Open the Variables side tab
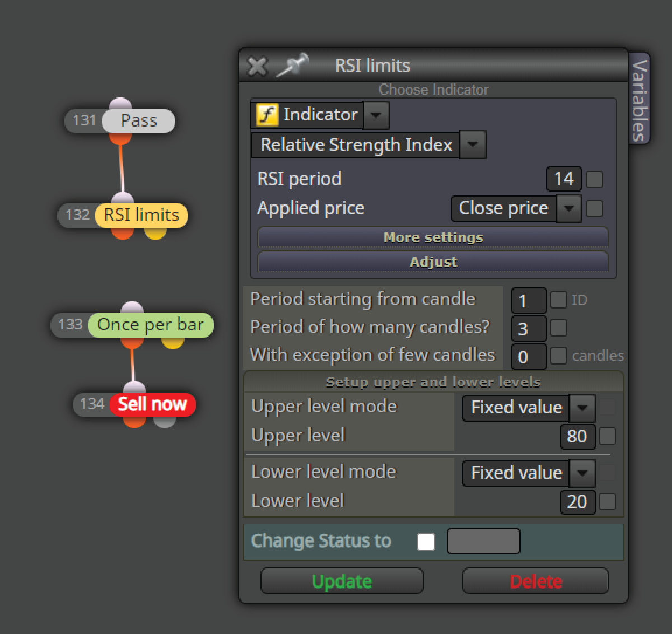This screenshot has width=672, height=634. [639, 99]
